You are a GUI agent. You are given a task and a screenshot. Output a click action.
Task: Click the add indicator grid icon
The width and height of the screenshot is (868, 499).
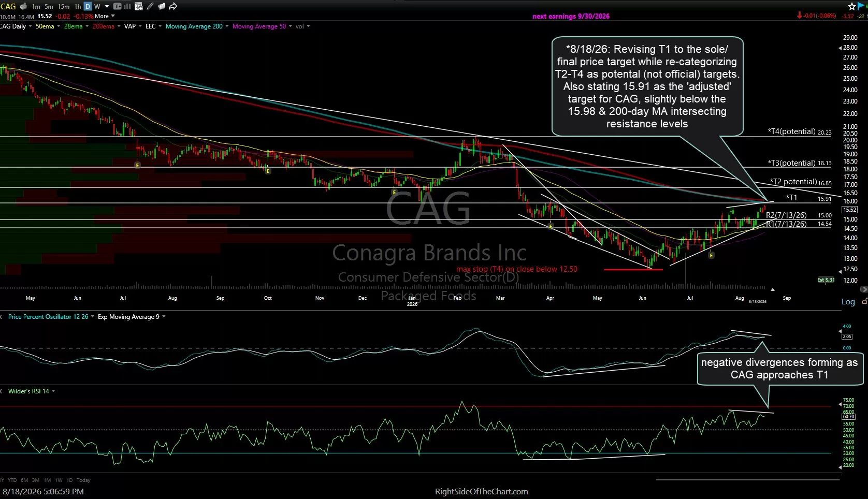[x=139, y=6]
